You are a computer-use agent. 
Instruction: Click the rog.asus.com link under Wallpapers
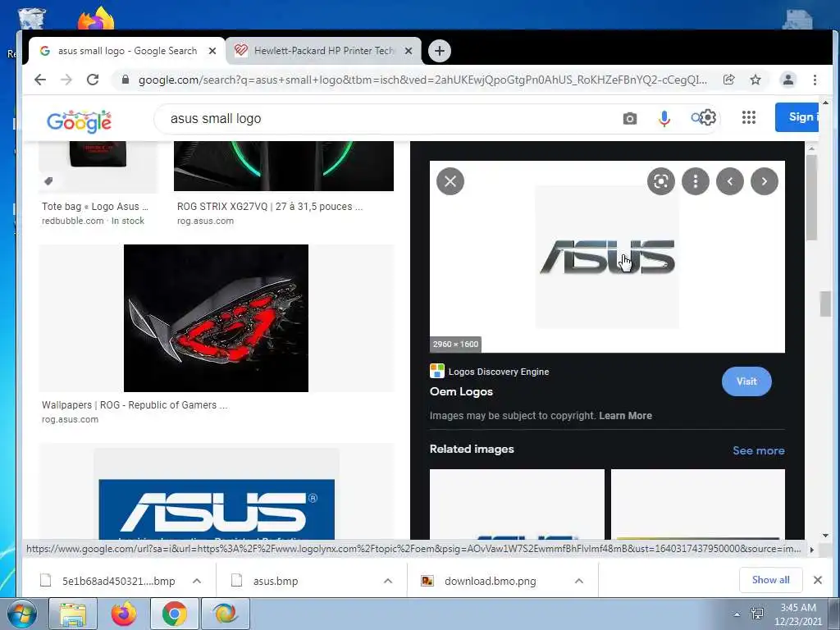(x=71, y=419)
